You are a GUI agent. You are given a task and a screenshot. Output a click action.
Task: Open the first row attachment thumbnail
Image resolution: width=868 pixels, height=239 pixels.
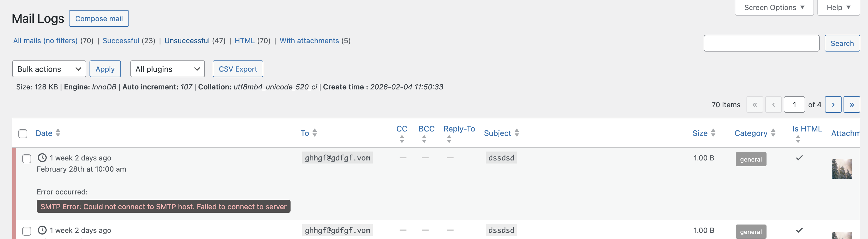point(842,169)
